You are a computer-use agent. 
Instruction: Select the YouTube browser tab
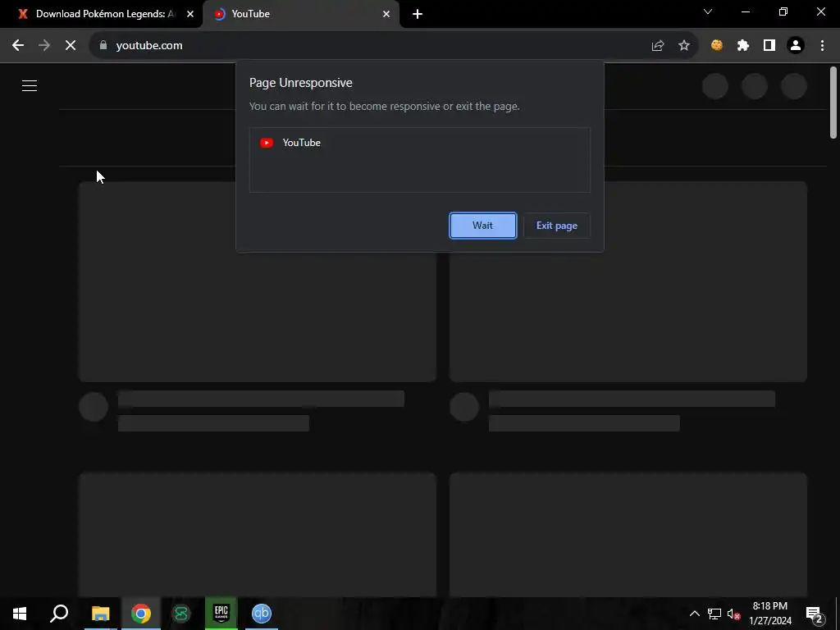(300, 14)
